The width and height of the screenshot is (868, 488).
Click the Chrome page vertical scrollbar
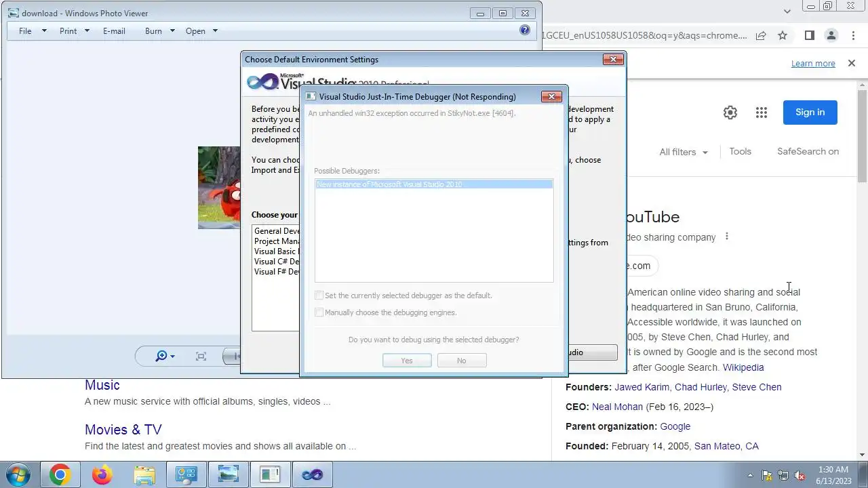pyautogui.click(x=862, y=136)
